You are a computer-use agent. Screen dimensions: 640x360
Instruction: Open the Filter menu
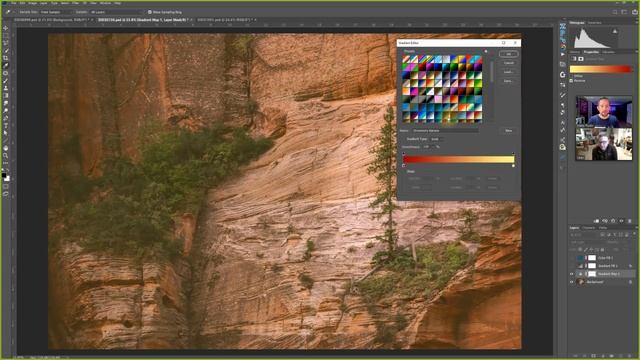tap(76, 3)
